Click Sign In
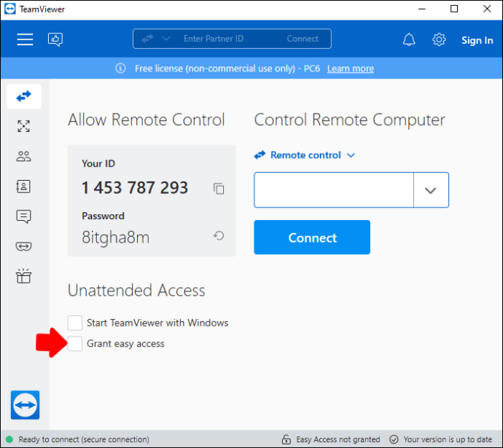 point(477,40)
